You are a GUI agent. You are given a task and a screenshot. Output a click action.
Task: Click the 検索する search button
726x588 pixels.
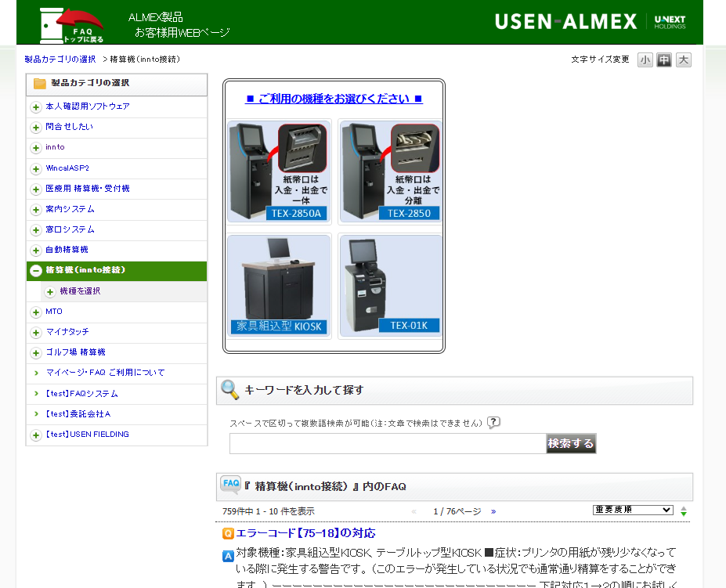(x=571, y=444)
